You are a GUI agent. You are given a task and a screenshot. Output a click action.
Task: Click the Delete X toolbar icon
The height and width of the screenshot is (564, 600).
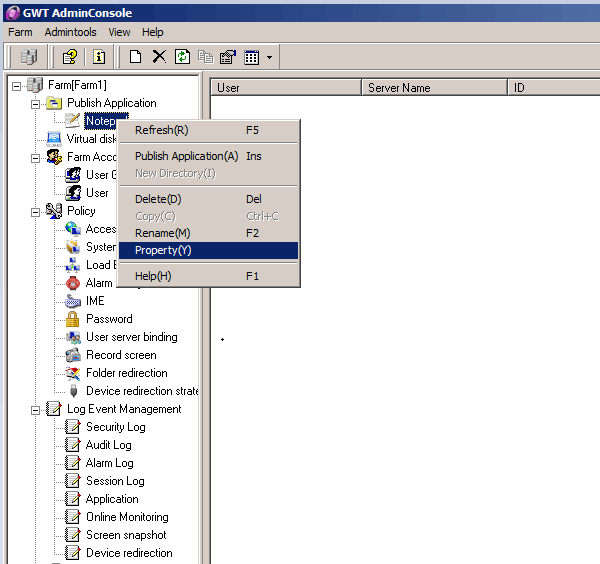tap(159, 57)
